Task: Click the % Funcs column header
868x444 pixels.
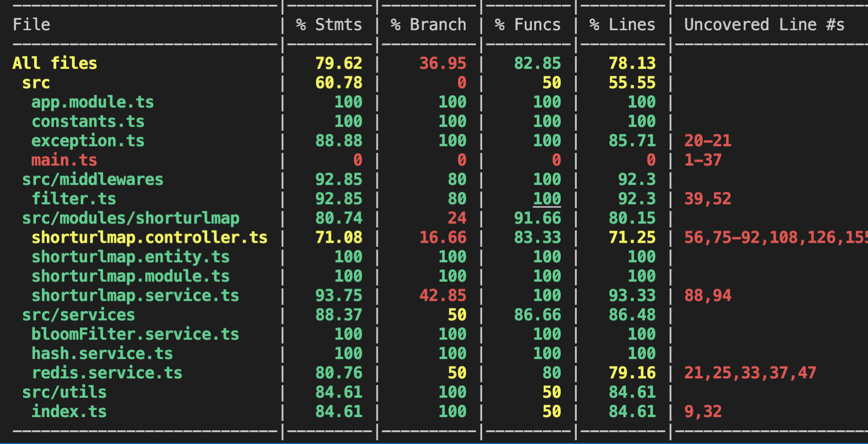Action: tap(528, 25)
